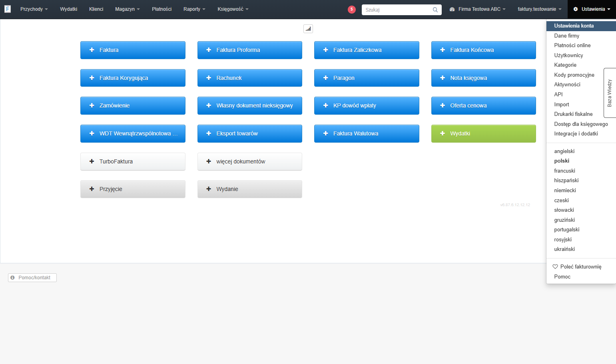Click the heart icon beside Poleć fakturownię

(555, 267)
